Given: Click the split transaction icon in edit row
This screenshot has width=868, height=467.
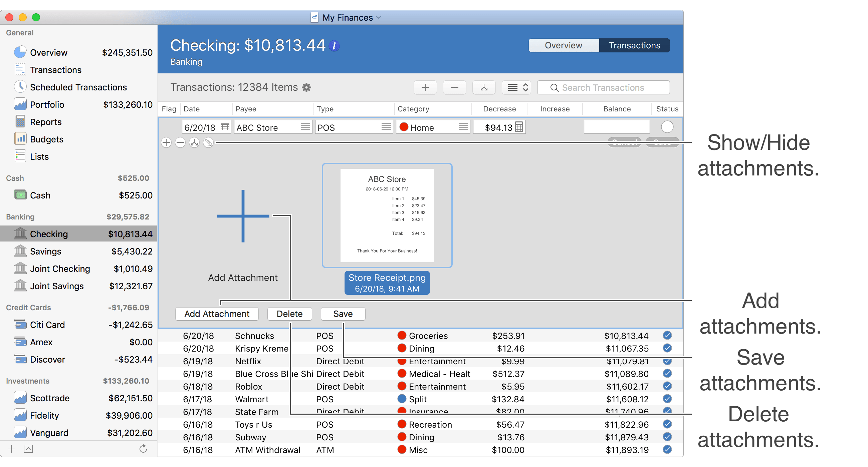Looking at the screenshot, I should point(194,143).
